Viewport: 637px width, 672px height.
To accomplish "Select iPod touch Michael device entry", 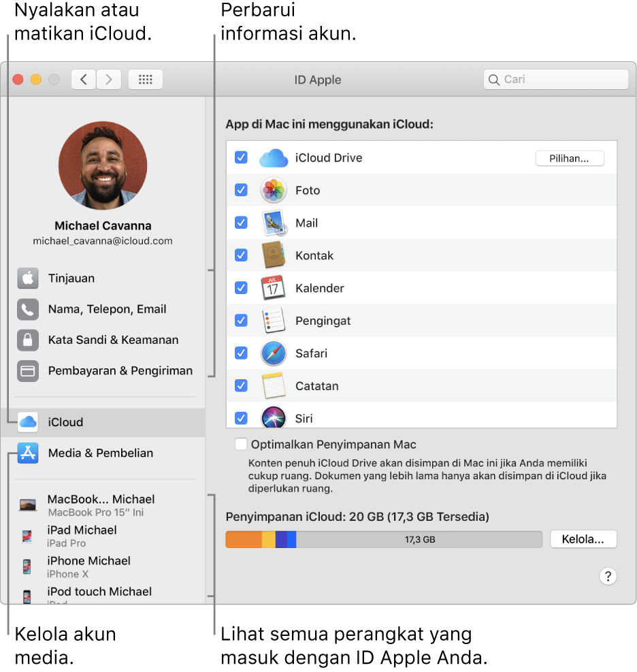I will (103, 595).
